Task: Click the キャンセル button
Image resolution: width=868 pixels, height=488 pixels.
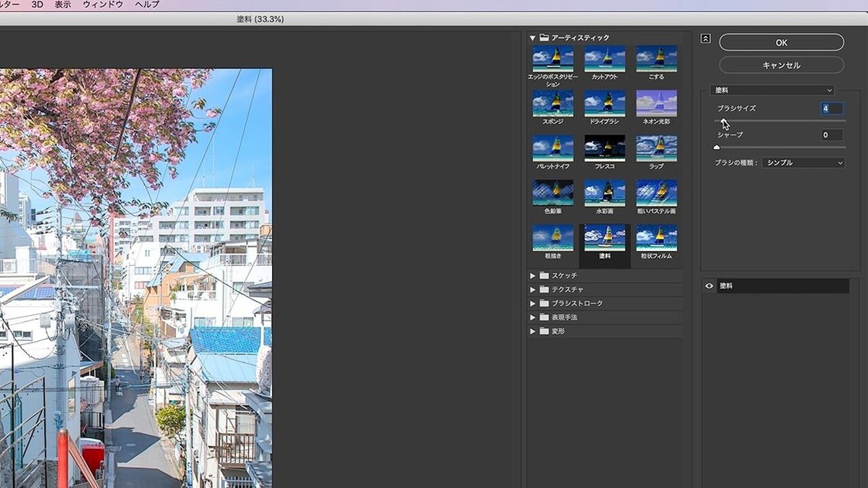Action: (x=781, y=65)
